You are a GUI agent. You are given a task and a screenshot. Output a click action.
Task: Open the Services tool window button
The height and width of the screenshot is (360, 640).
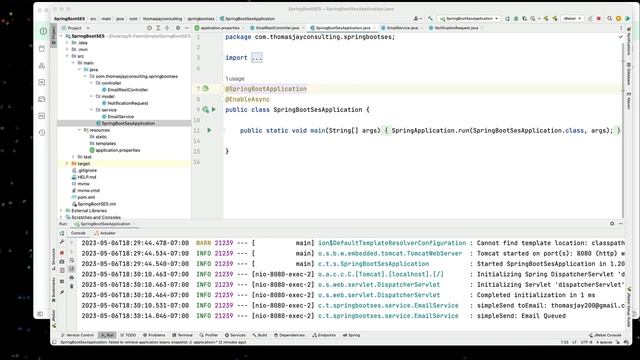(x=235, y=335)
